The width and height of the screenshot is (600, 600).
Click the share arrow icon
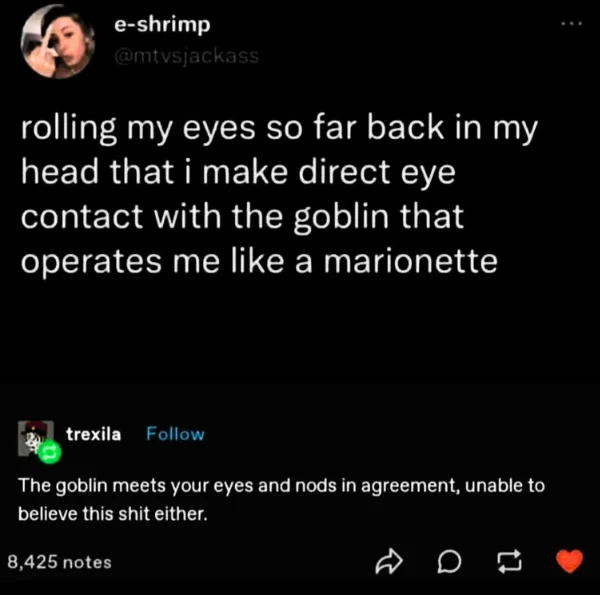click(x=389, y=561)
